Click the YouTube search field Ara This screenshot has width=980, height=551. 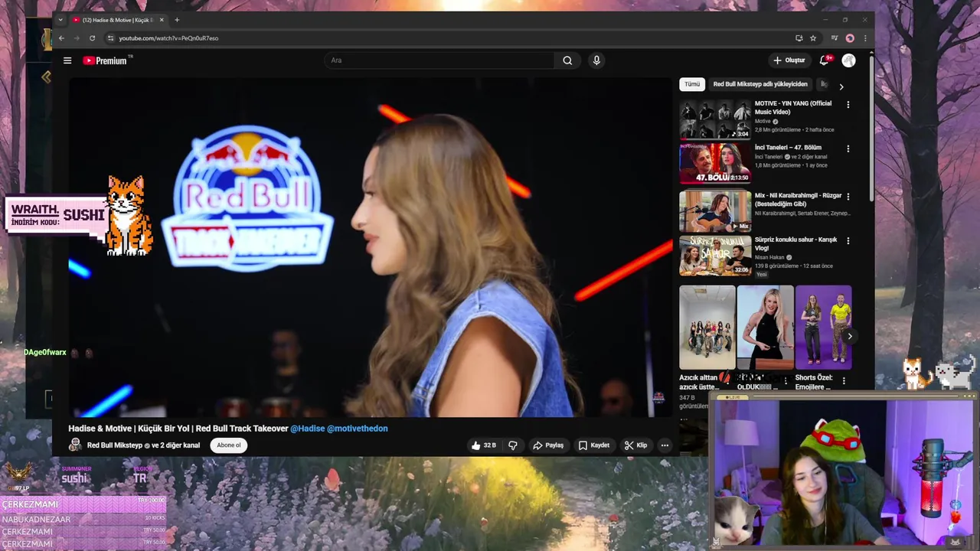tap(439, 60)
